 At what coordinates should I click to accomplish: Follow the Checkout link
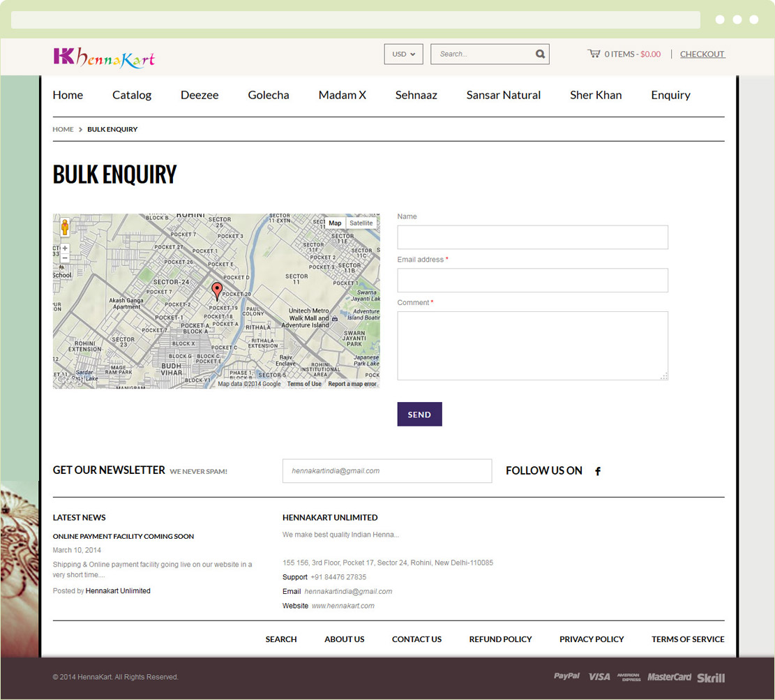pyautogui.click(x=702, y=54)
